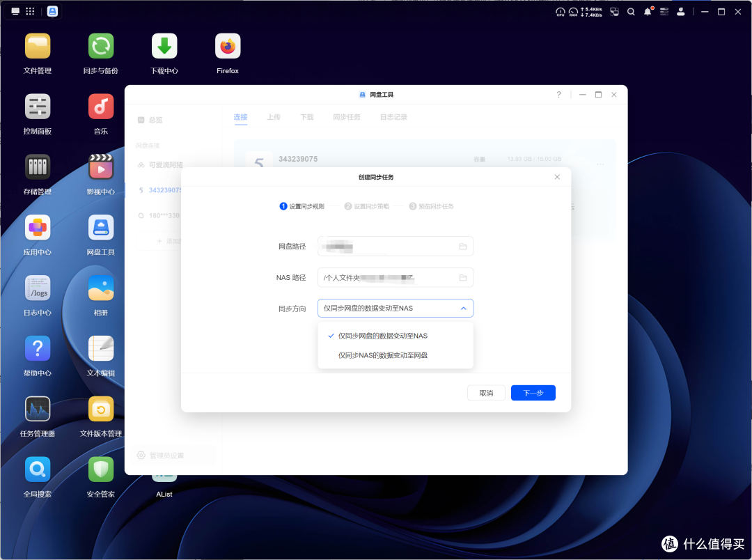Open search in the top system bar
The height and width of the screenshot is (560, 752).
pyautogui.click(x=631, y=12)
